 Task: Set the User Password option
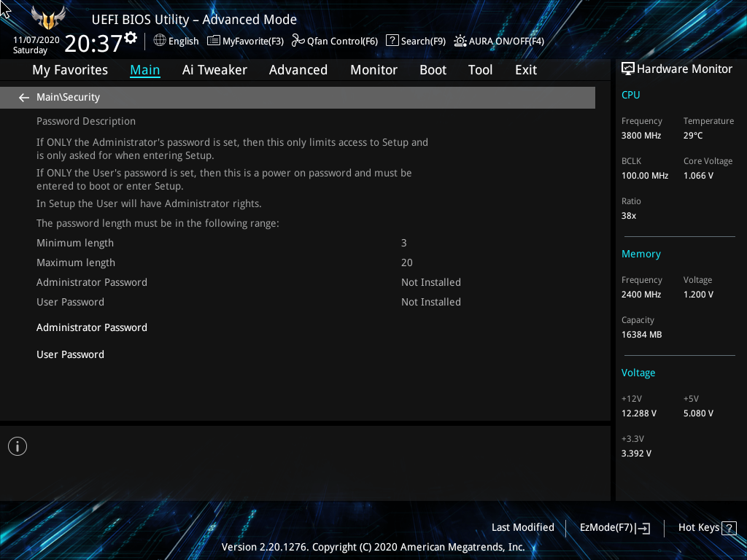pyautogui.click(x=71, y=355)
